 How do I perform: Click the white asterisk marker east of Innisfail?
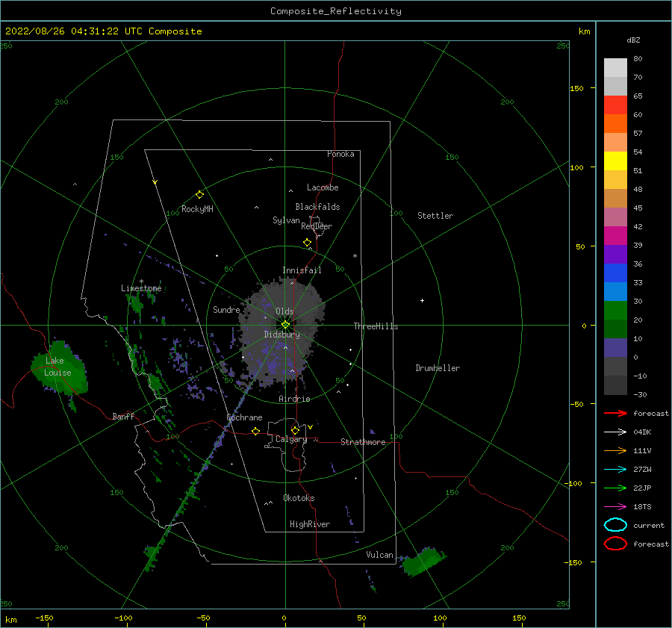coord(355,256)
